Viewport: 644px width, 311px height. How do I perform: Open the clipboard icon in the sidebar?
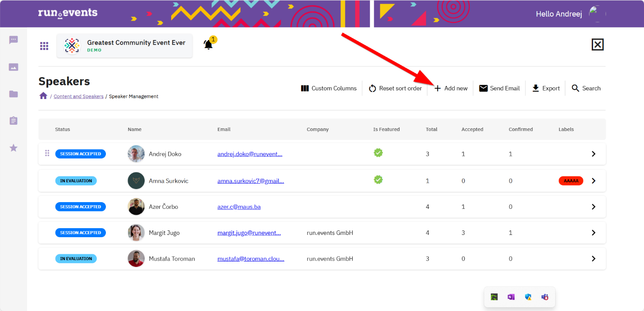14,121
